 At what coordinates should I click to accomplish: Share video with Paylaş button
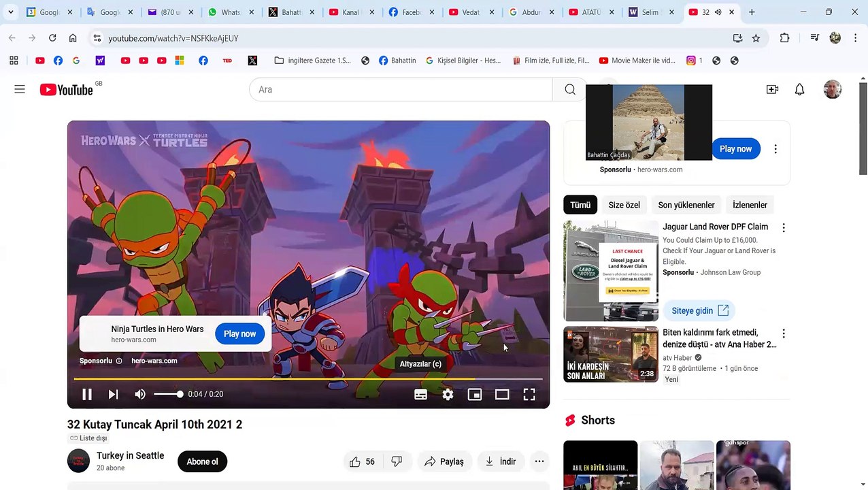[444, 461]
